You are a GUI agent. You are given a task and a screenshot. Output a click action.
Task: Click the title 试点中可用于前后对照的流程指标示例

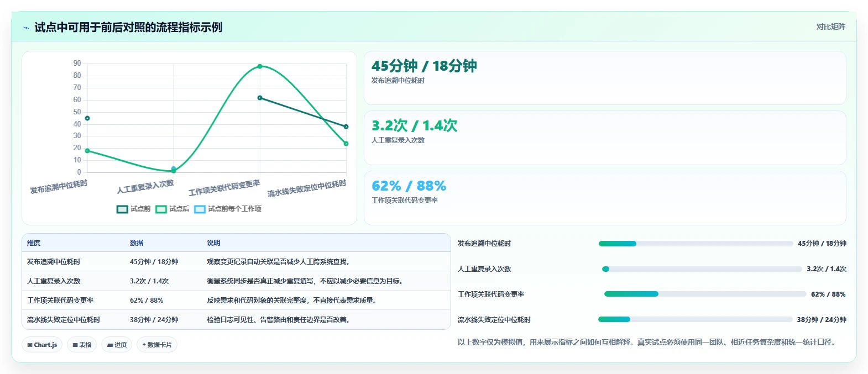(x=128, y=28)
